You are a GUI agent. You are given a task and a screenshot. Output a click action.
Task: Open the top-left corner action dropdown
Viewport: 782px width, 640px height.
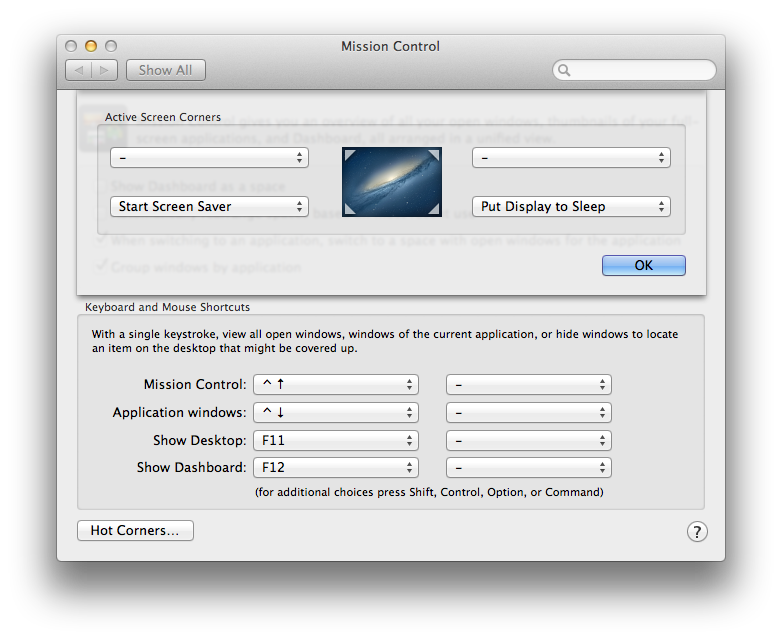209,158
